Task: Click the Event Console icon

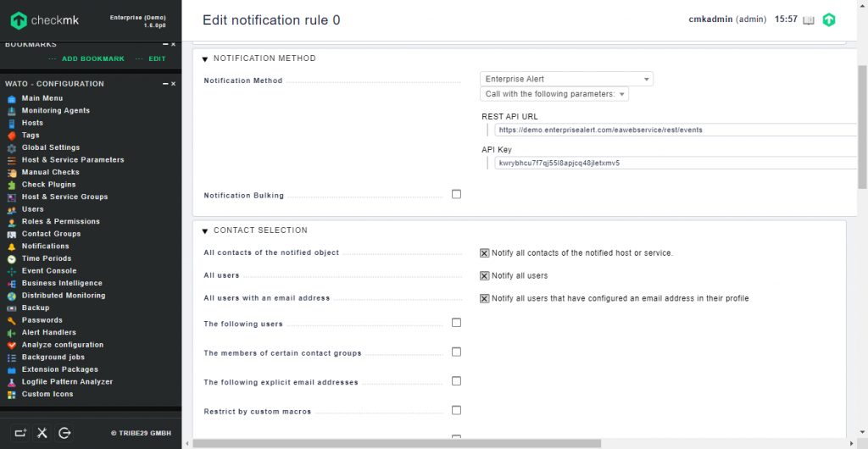Action: [x=12, y=271]
